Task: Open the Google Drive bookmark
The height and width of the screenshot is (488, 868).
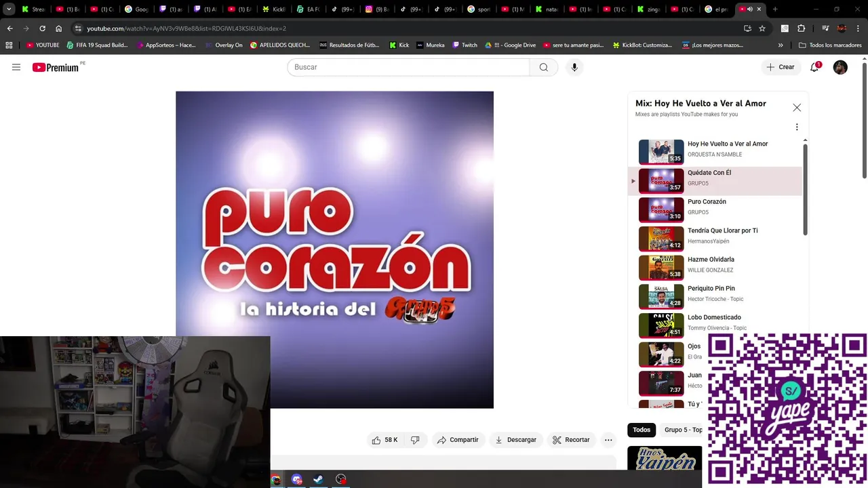Action: [510, 45]
